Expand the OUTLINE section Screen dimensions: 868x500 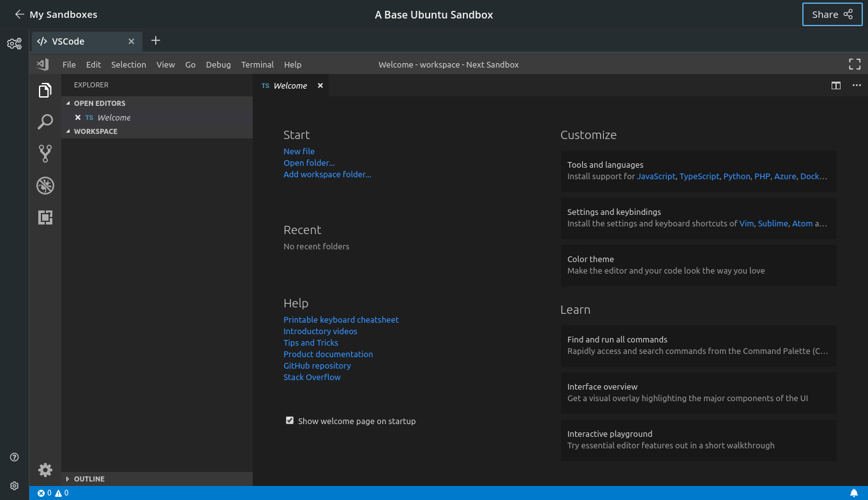pos(89,478)
